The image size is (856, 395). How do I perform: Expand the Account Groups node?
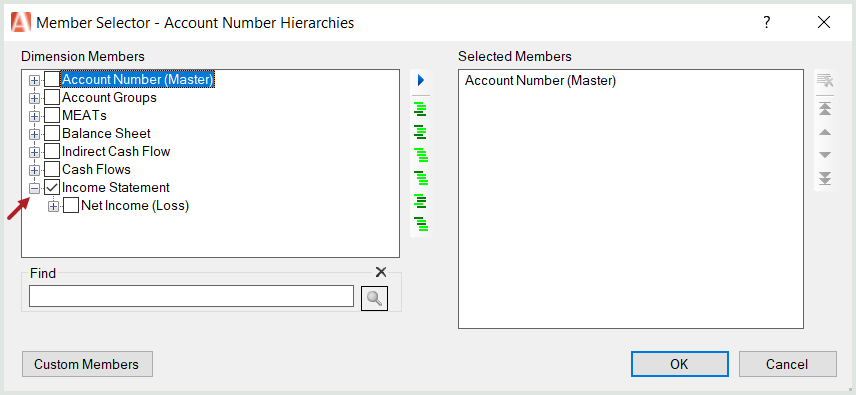click(x=34, y=98)
